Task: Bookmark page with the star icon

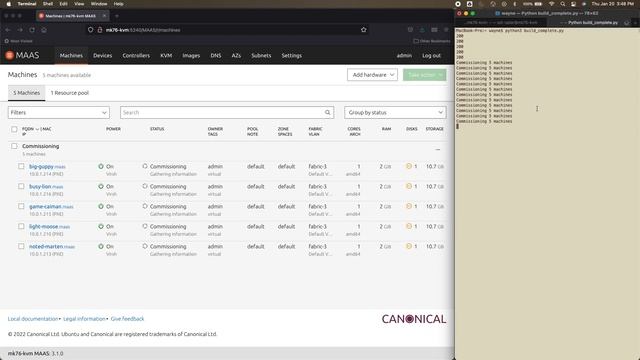Action: [x=363, y=30]
